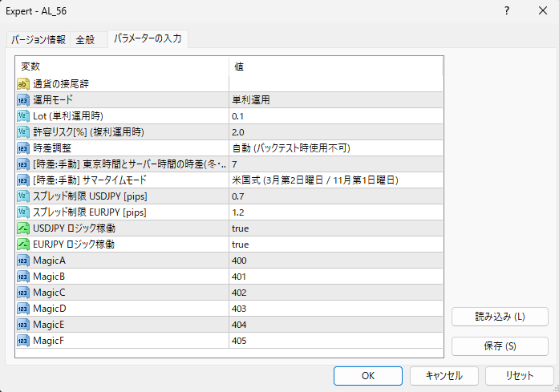The height and width of the screenshot is (392, 559).
Task: Click the icon next to 運用モード
Action: pos(23,99)
